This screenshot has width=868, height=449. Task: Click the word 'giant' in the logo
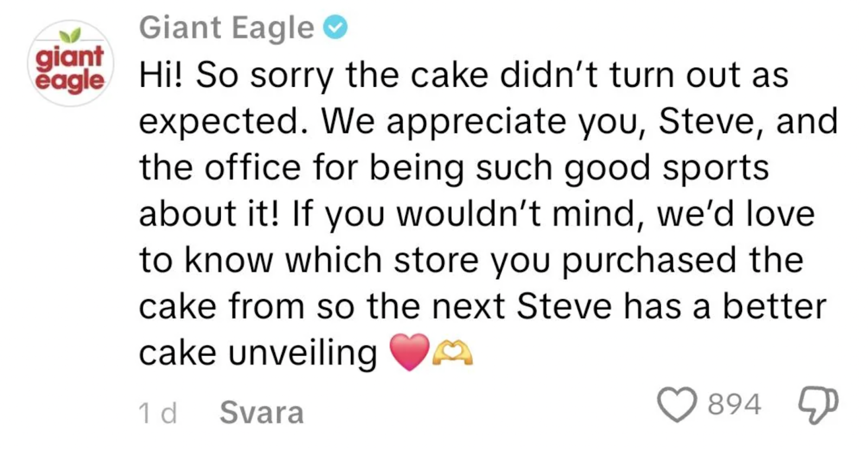click(x=69, y=58)
